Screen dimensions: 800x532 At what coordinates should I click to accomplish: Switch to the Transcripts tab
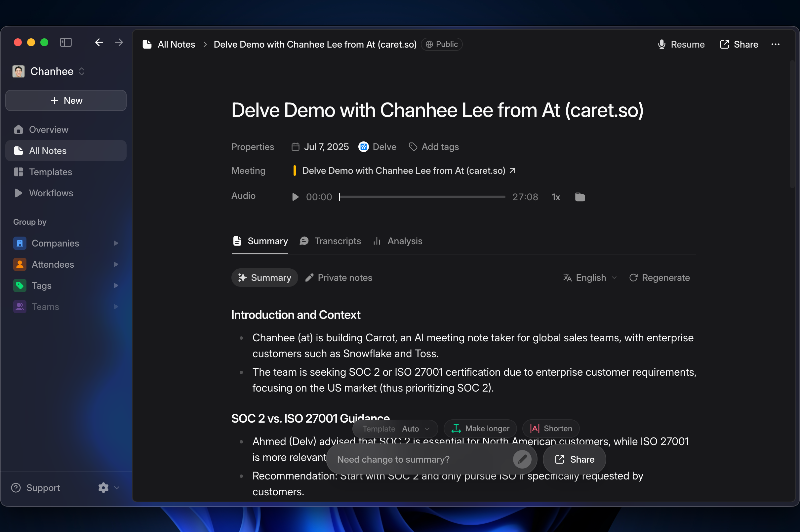click(330, 241)
